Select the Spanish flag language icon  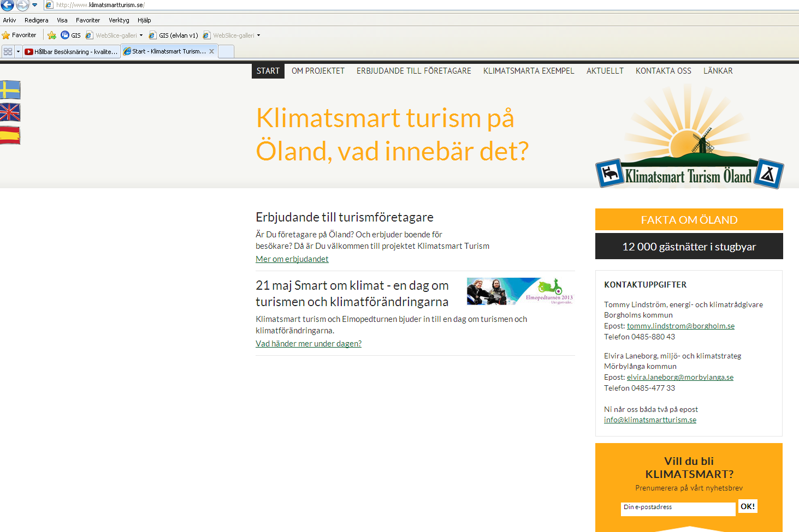coord(10,135)
